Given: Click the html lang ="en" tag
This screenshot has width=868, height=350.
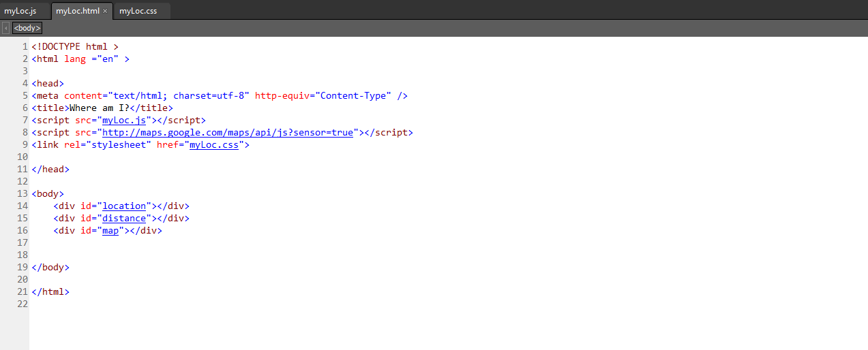Looking at the screenshot, I should click(x=80, y=59).
